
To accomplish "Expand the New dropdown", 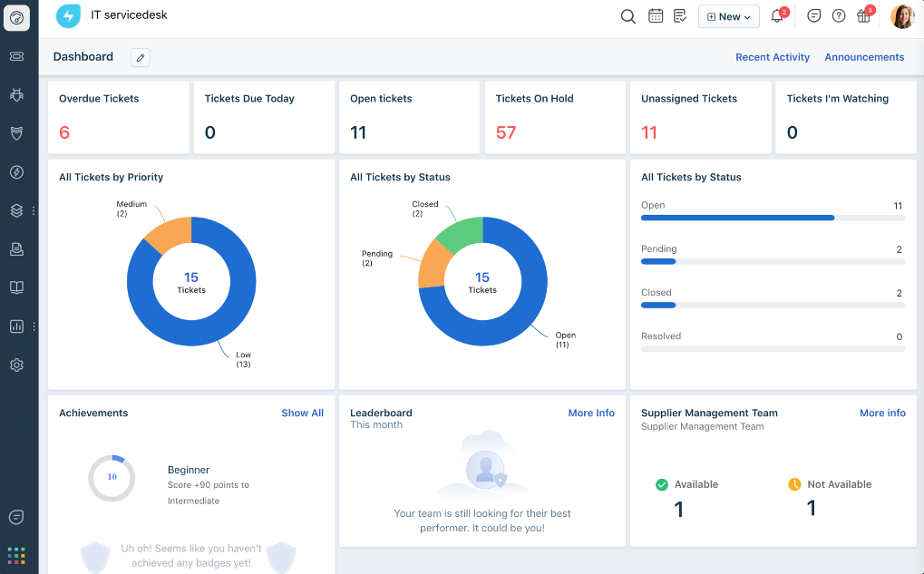I will click(x=728, y=15).
